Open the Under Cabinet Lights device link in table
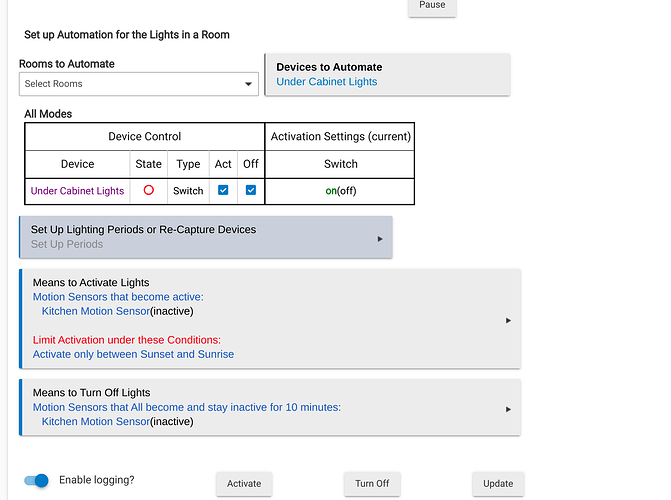Screen dimensions: 671x500 [78, 191]
